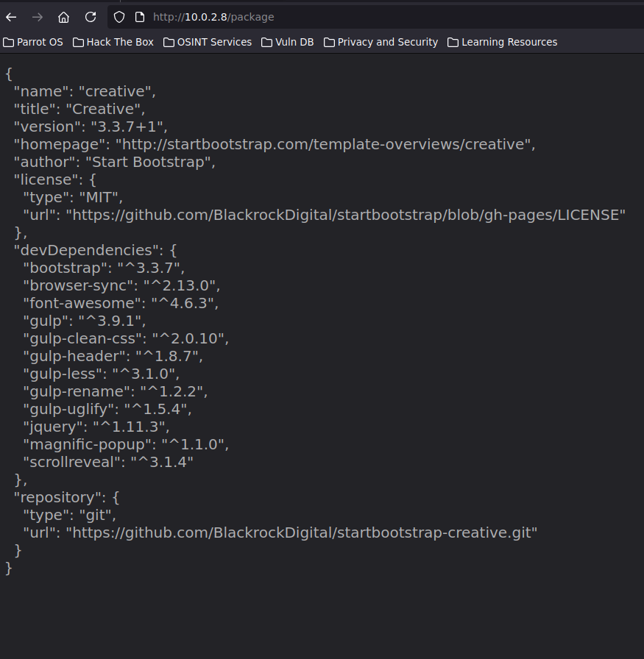Go to the browser home page icon
Screen dimensions: 644x659
pos(64,17)
